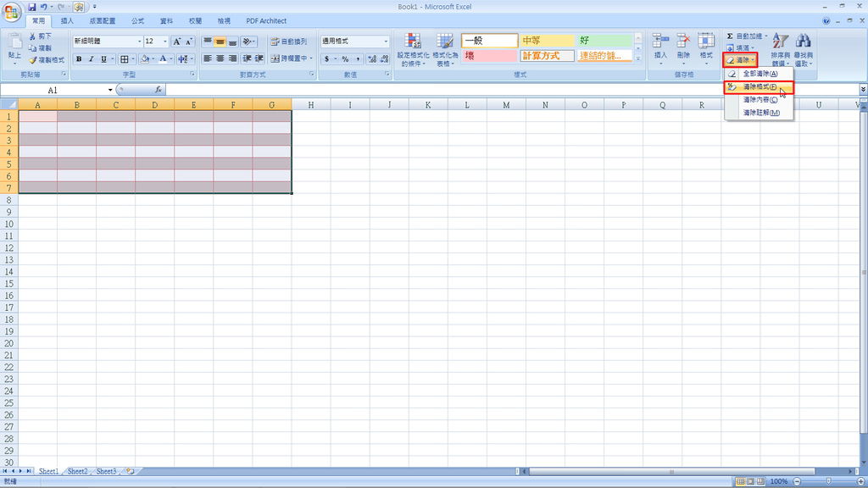868x488 pixels.
Task: Expand the Name Box dropdown arrow
Action: pos(110,90)
